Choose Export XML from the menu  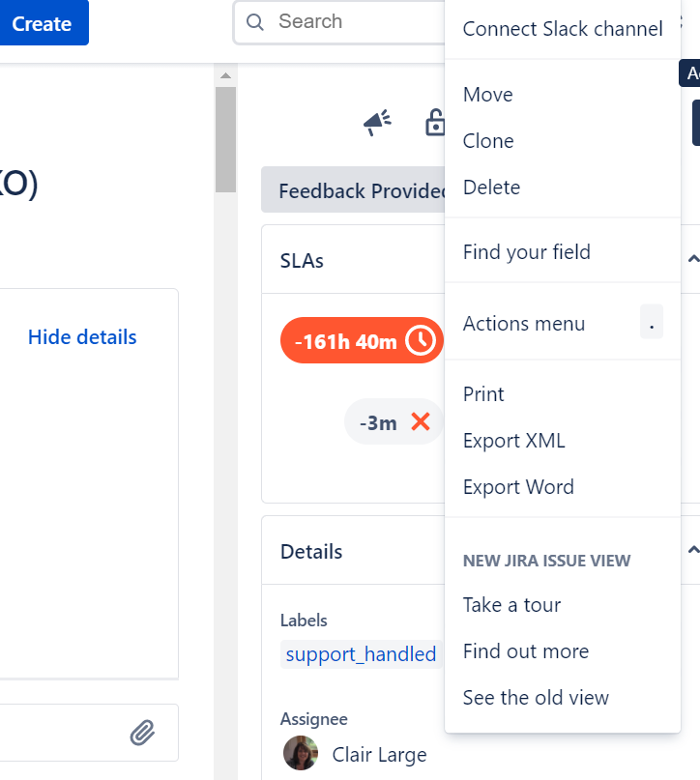tap(513, 441)
